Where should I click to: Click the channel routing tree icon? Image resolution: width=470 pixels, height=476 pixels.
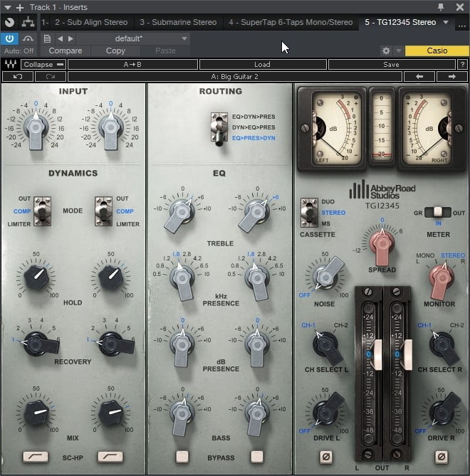pos(28,22)
